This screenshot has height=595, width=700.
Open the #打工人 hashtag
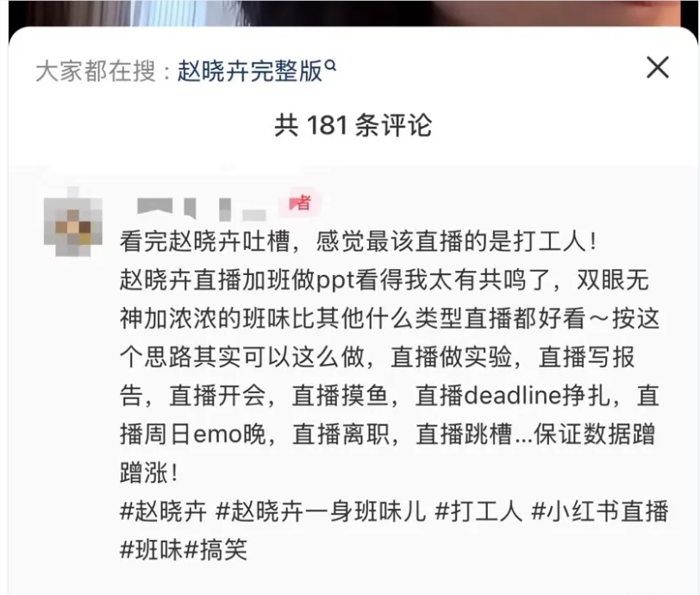(x=478, y=511)
